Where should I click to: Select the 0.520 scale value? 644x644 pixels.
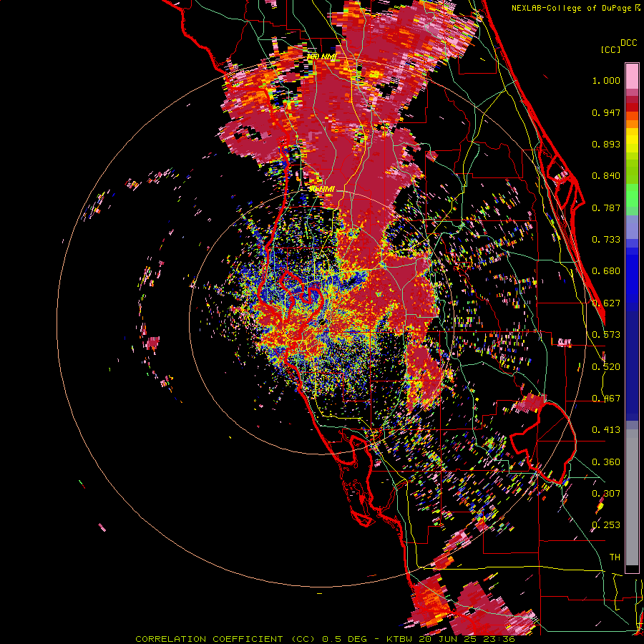(606, 367)
